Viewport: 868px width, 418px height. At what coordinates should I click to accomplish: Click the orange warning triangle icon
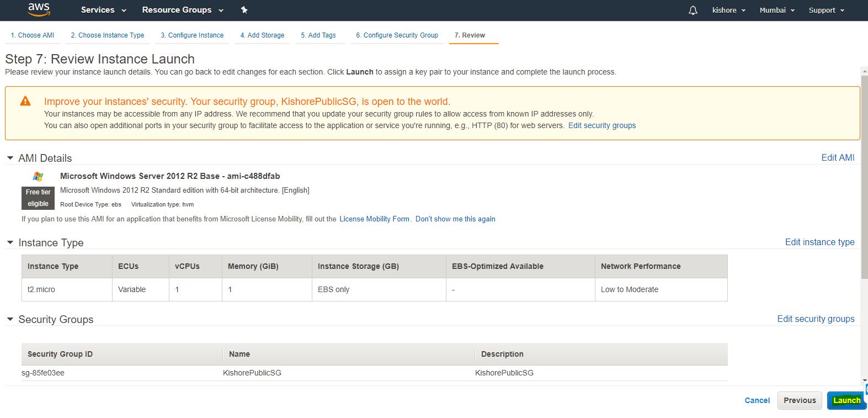[x=25, y=101]
